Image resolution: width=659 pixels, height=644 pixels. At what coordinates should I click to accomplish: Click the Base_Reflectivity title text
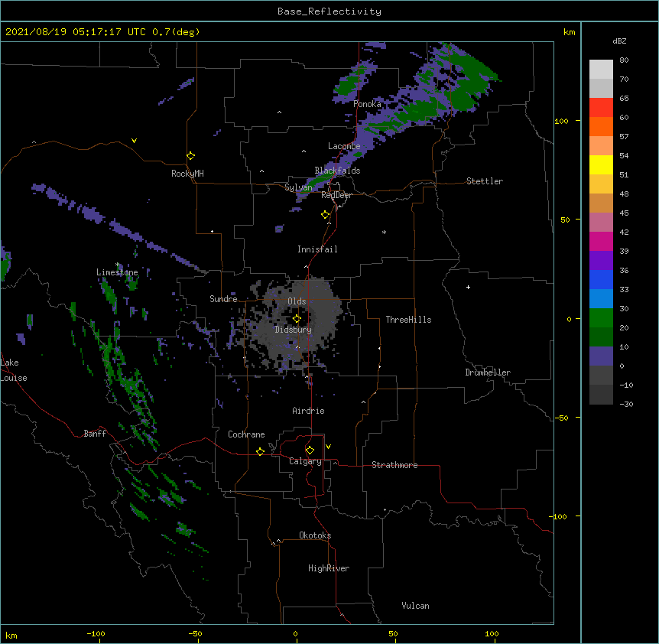pyautogui.click(x=329, y=11)
